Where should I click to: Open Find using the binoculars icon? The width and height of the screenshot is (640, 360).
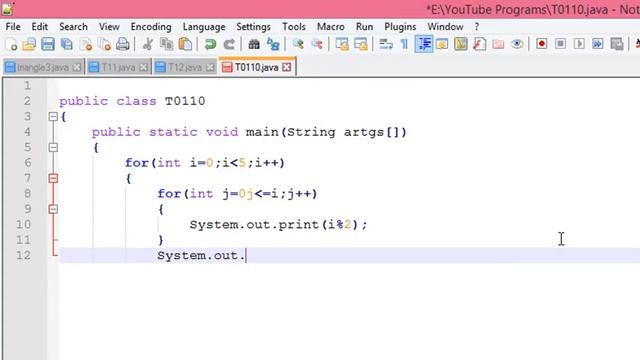pyautogui.click(x=254, y=44)
